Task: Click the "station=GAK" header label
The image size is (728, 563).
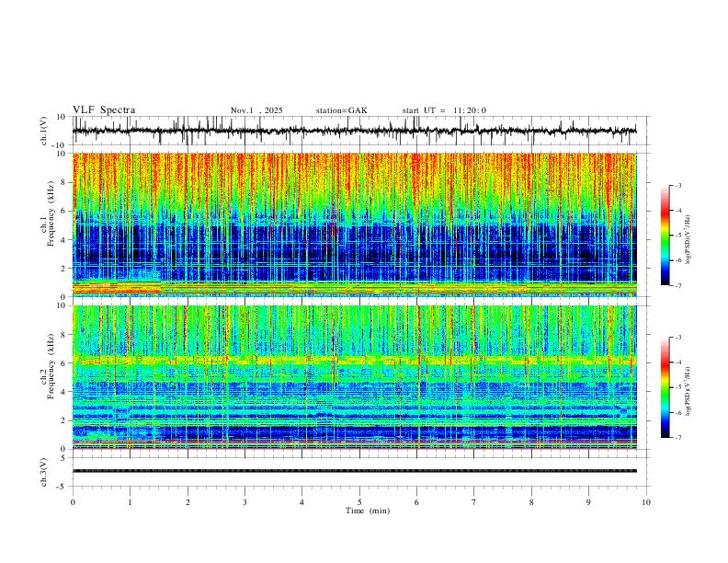Action: [341, 110]
